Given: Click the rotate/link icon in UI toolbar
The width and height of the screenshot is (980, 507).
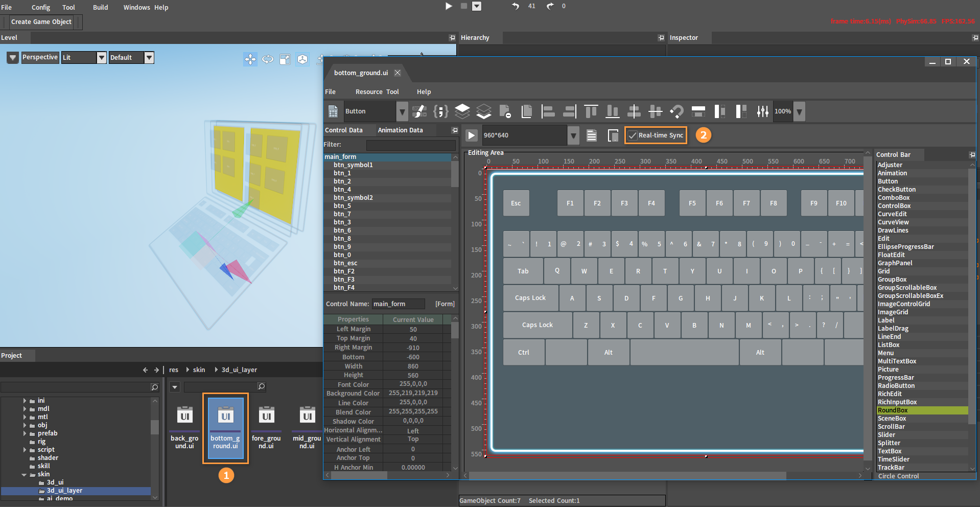Looking at the screenshot, I should pyautogui.click(x=677, y=111).
